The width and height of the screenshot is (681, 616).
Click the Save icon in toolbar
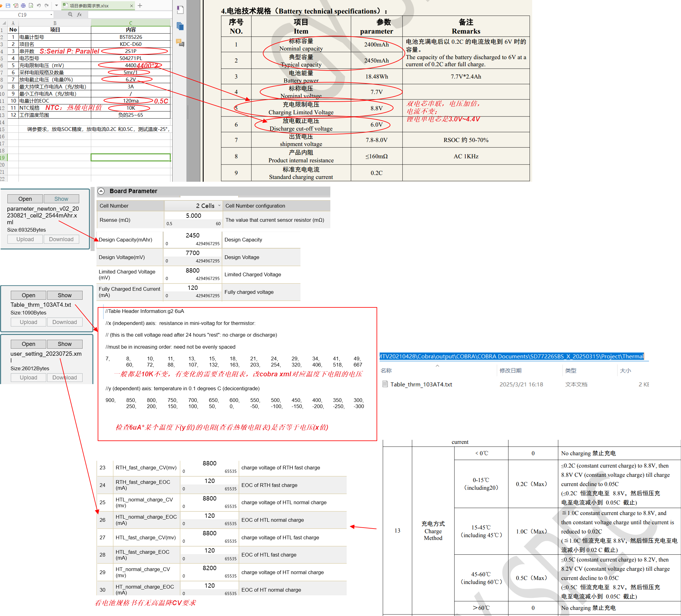click(x=8, y=6)
